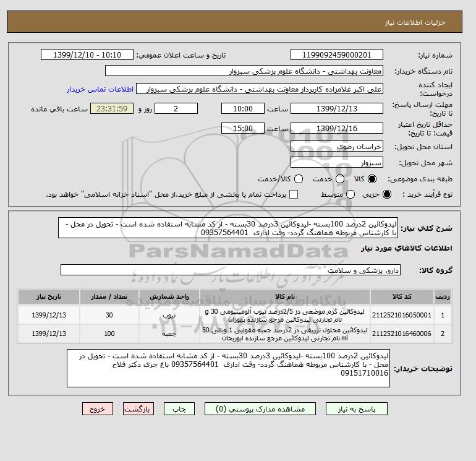Click product code 211252101605​0001 cell
Viewport: 476px width, 461px height.
coord(402,315)
